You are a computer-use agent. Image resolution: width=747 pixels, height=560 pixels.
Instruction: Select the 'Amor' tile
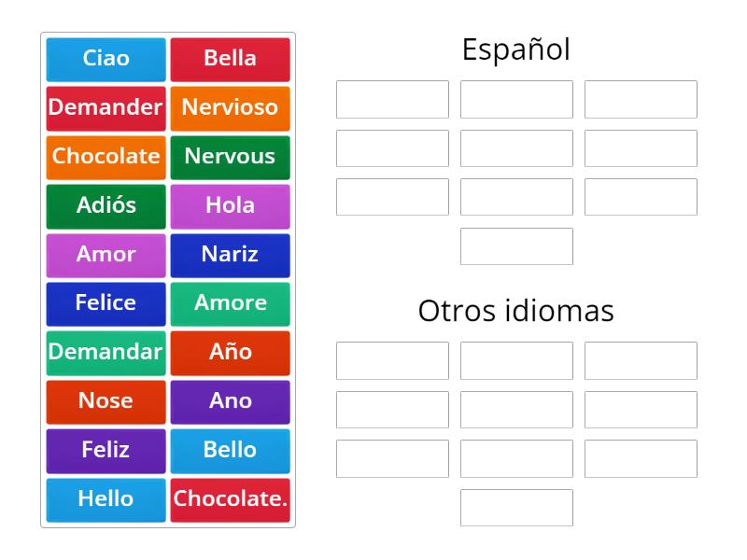(106, 254)
